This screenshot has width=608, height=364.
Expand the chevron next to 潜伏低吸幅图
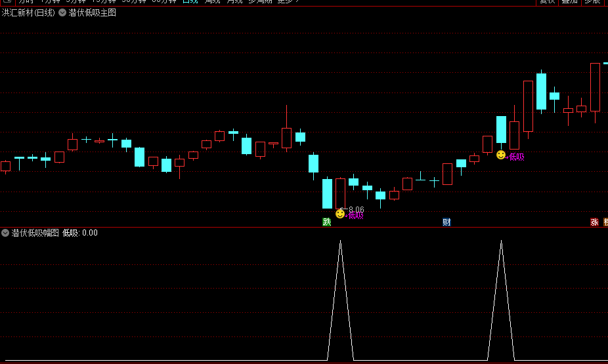click(x=5, y=233)
